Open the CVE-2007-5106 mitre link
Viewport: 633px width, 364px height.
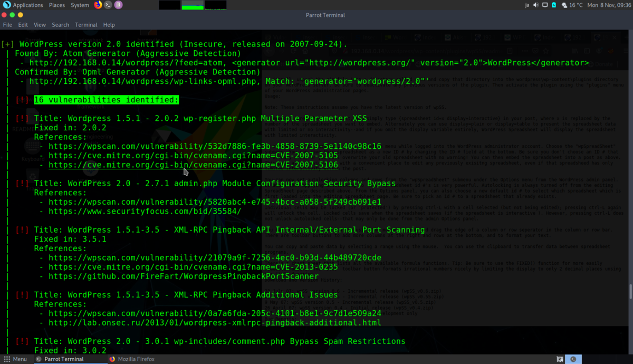193,165
